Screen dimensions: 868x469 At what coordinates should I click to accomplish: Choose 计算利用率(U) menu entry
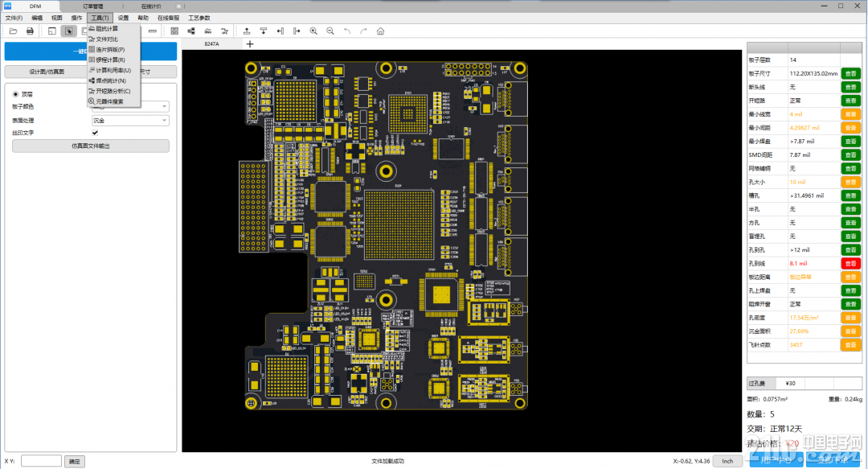(x=113, y=71)
